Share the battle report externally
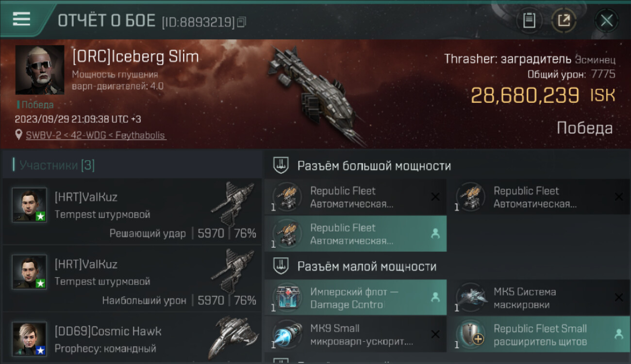 coord(564,20)
